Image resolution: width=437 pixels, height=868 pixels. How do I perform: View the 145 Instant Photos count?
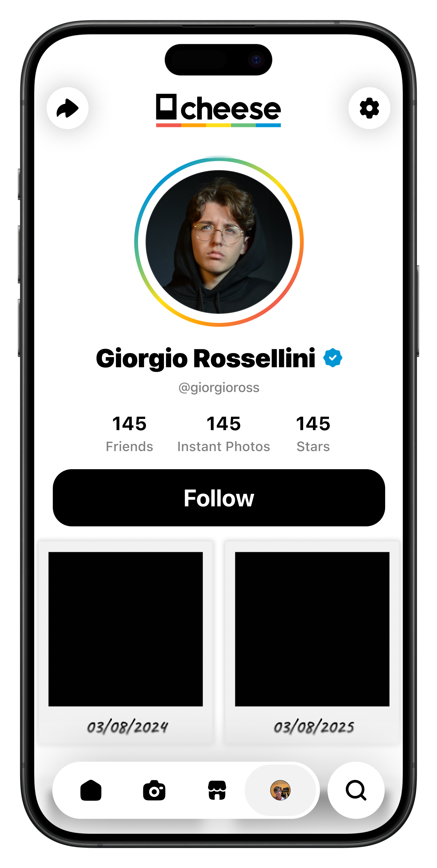(x=224, y=434)
